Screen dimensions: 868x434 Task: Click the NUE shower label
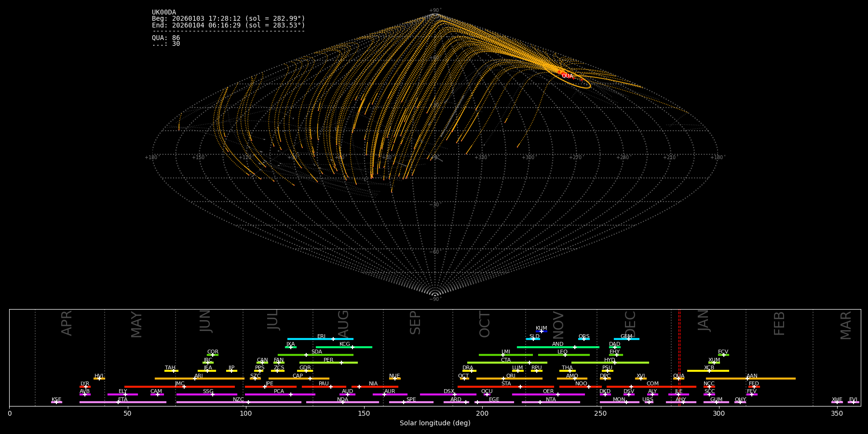coord(394,376)
